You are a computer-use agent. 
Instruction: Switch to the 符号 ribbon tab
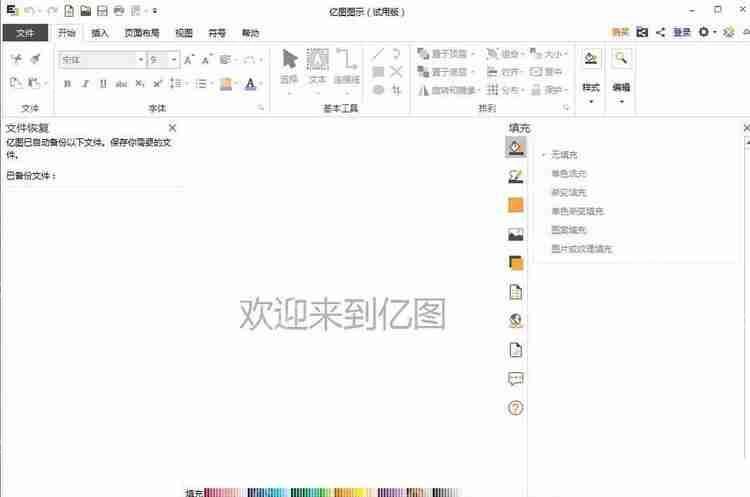coord(217,33)
